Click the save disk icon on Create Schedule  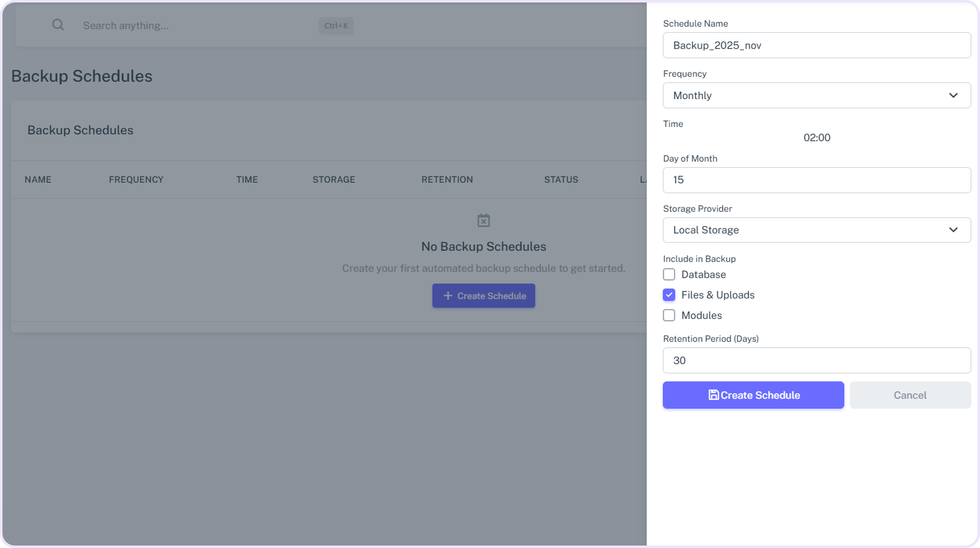[714, 395]
